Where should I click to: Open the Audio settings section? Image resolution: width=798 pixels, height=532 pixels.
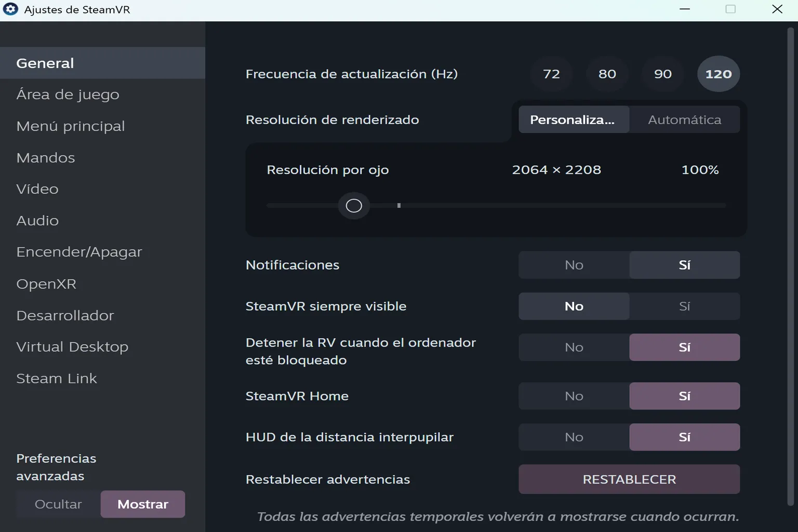[x=102, y=221]
